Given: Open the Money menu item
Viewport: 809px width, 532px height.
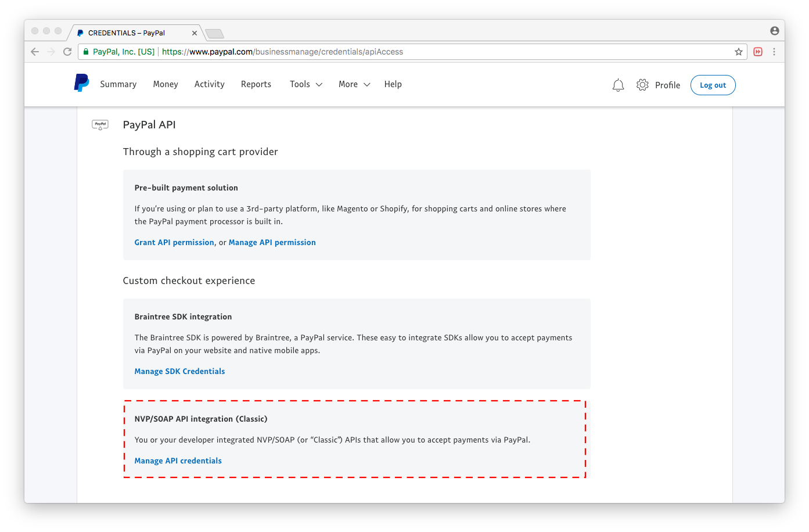Looking at the screenshot, I should pyautogui.click(x=166, y=84).
